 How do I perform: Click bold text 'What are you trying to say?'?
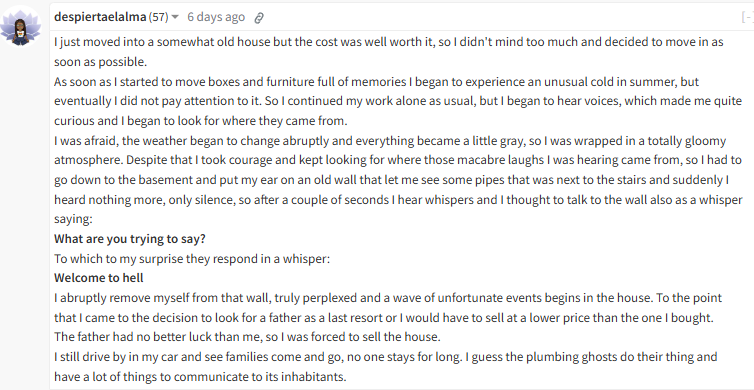(x=130, y=239)
